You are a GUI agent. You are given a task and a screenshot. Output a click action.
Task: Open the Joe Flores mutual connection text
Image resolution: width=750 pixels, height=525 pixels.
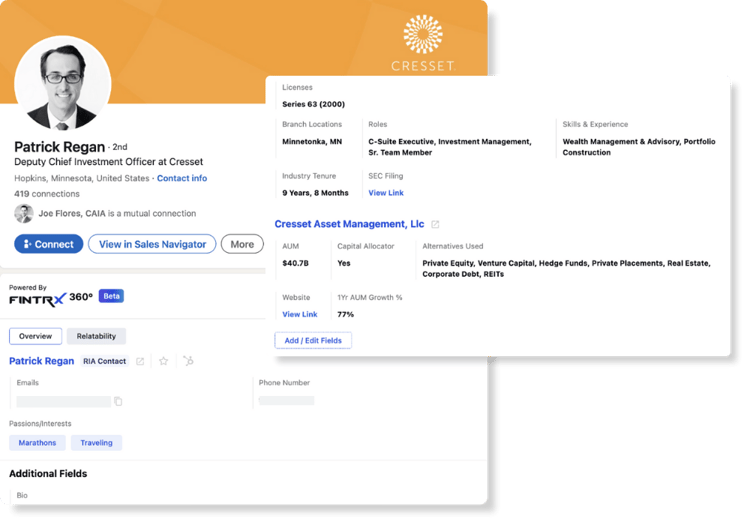(x=117, y=213)
